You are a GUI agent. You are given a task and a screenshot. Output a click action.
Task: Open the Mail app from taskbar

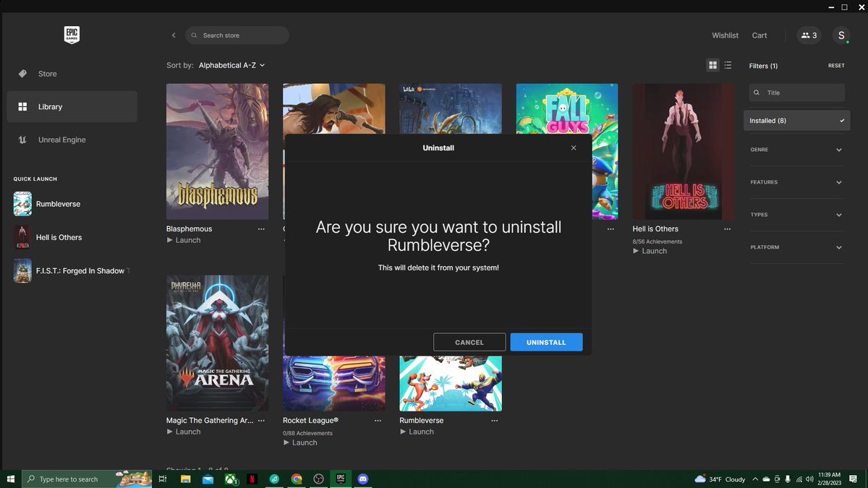click(208, 479)
